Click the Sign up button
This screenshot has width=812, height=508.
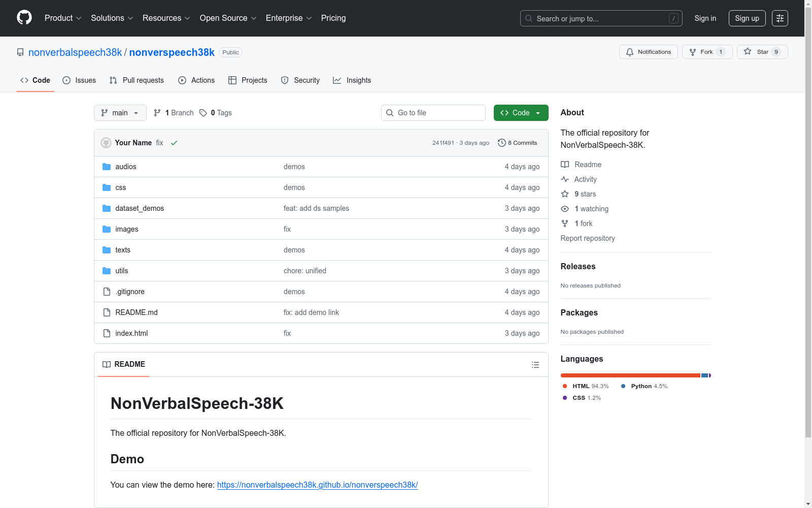point(747,18)
